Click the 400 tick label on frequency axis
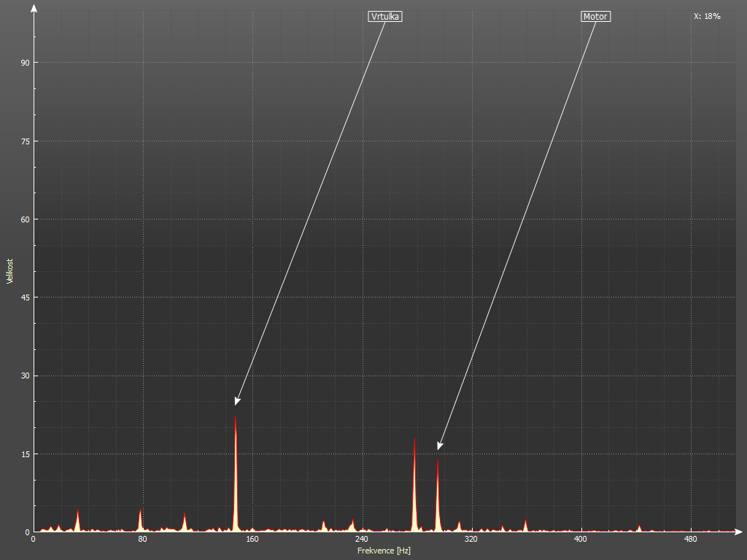Viewport: 747px width, 560px height. pos(580,540)
